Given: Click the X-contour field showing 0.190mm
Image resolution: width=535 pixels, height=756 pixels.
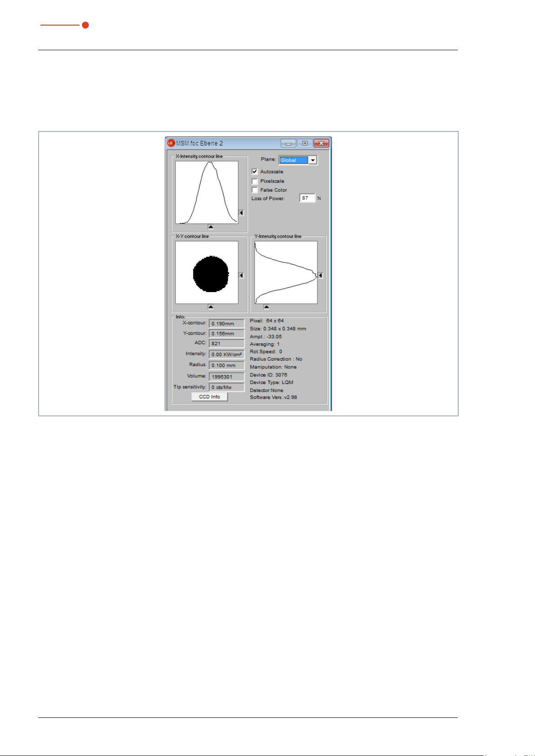Looking at the screenshot, I should tap(227, 323).
